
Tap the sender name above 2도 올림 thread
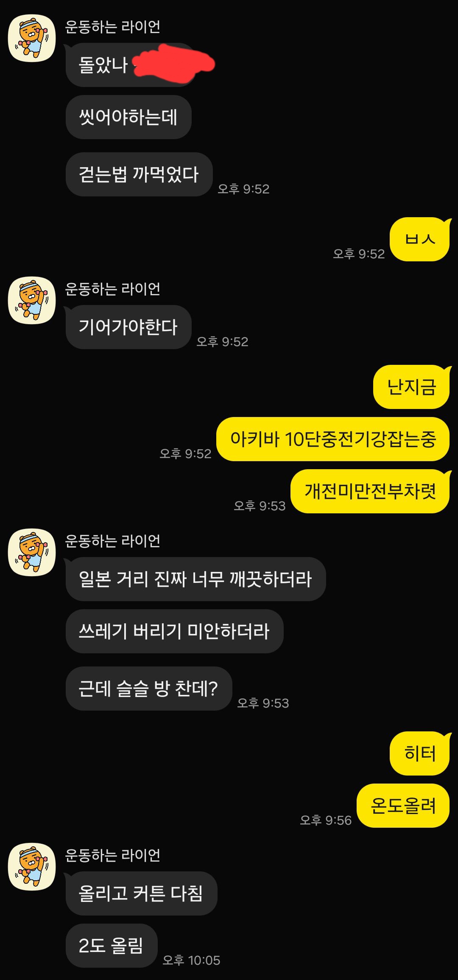coord(113,855)
